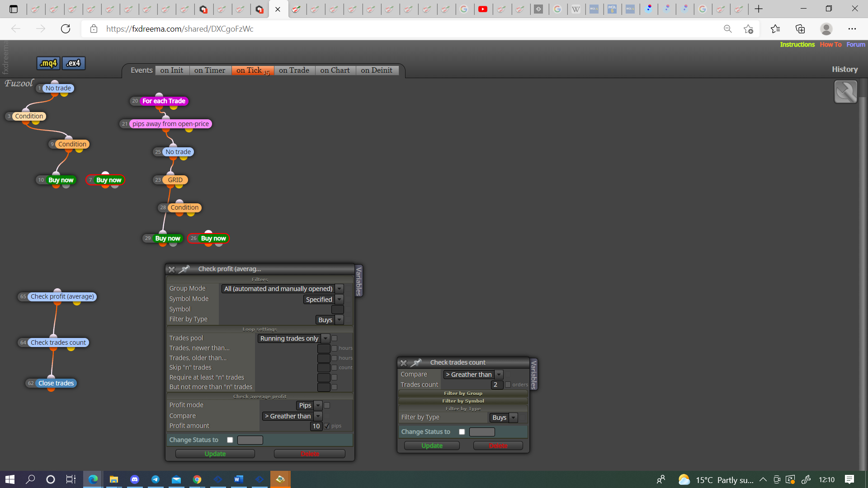Open browser Collections icon
Screen dimensions: 868x488
coord(800,29)
